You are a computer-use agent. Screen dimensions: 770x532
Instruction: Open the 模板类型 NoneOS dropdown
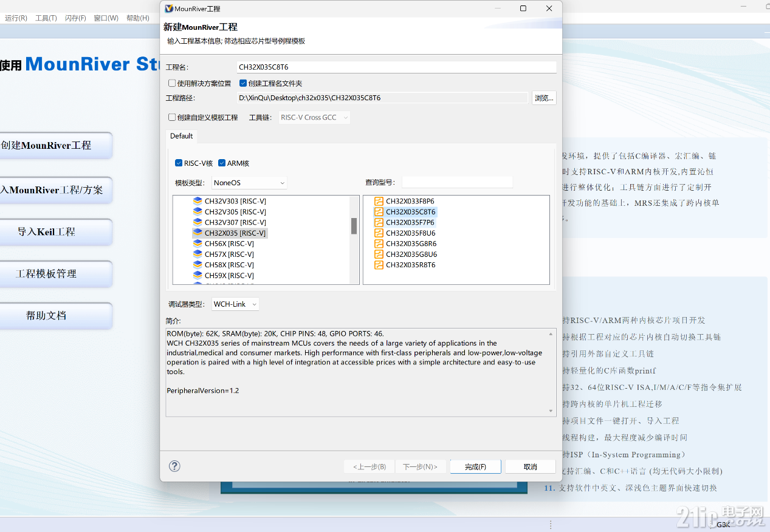[x=249, y=183]
